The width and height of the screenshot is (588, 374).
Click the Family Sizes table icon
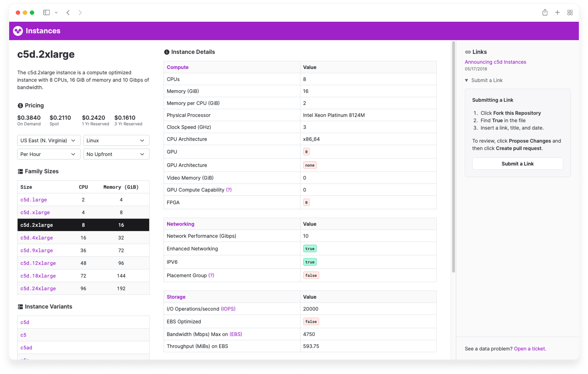[20, 171]
